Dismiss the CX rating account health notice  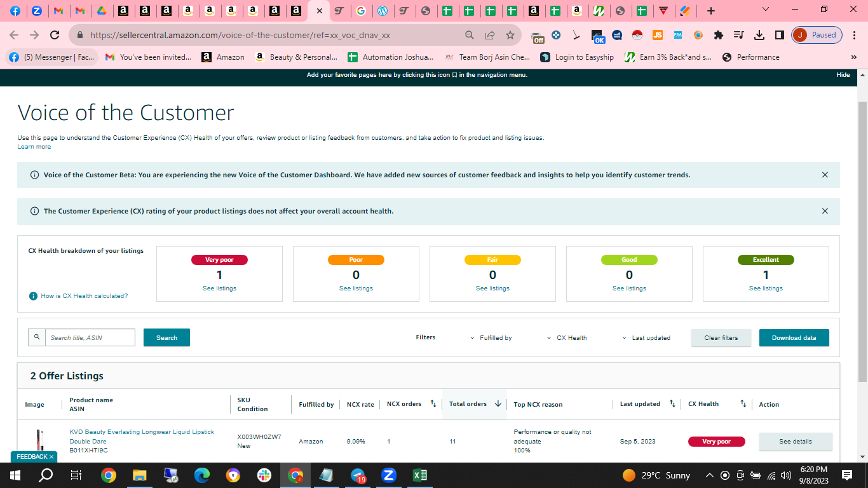click(825, 211)
